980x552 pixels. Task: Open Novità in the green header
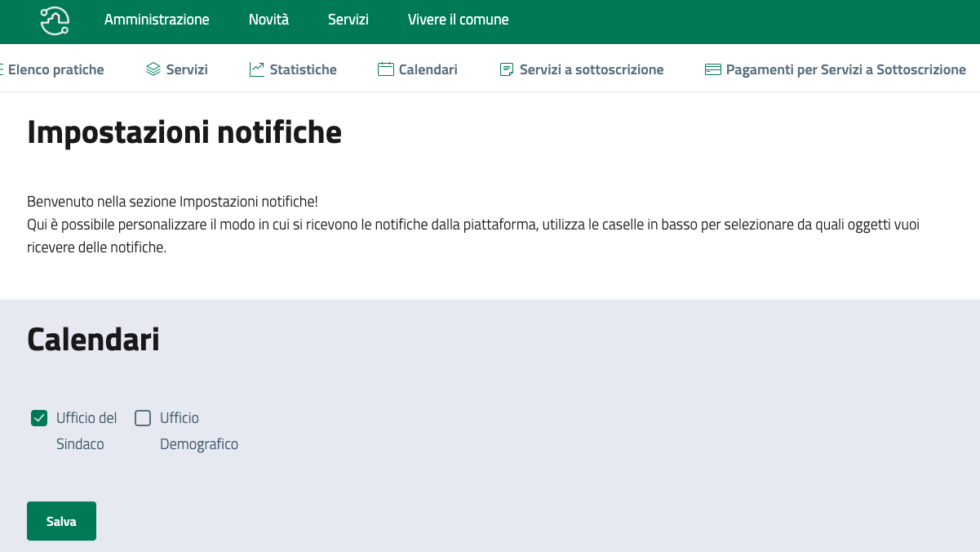(268, 20)
